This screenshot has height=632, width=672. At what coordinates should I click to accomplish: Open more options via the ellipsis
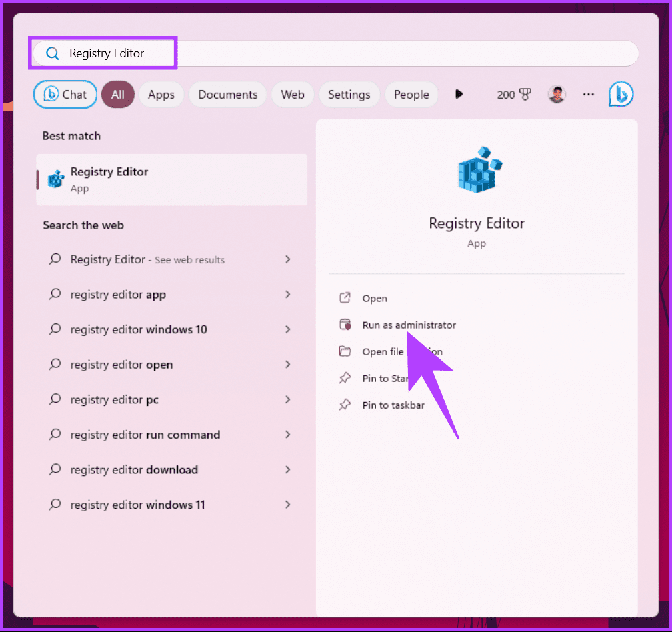pyautogui.click(x=588, y=94)
